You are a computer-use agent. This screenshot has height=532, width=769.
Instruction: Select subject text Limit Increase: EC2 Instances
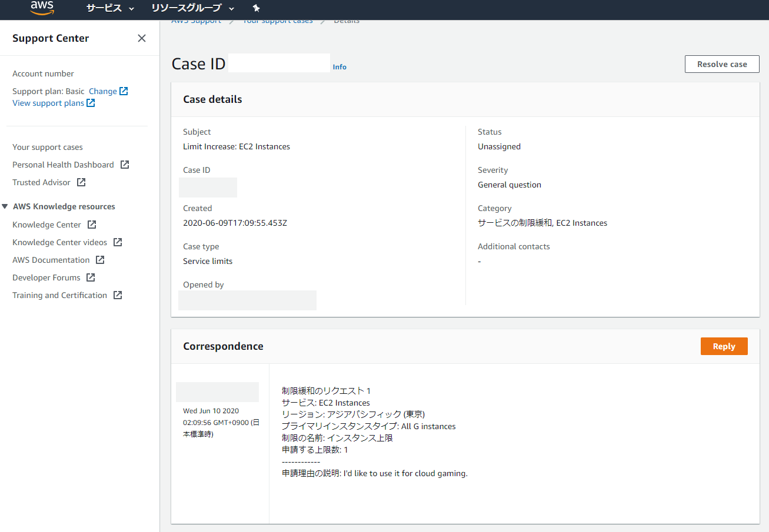tap(237, 146)
